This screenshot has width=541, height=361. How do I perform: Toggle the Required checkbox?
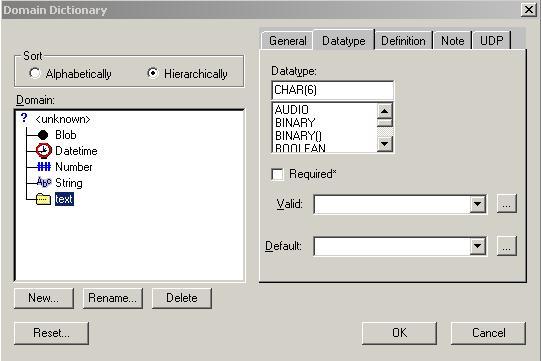277,174
